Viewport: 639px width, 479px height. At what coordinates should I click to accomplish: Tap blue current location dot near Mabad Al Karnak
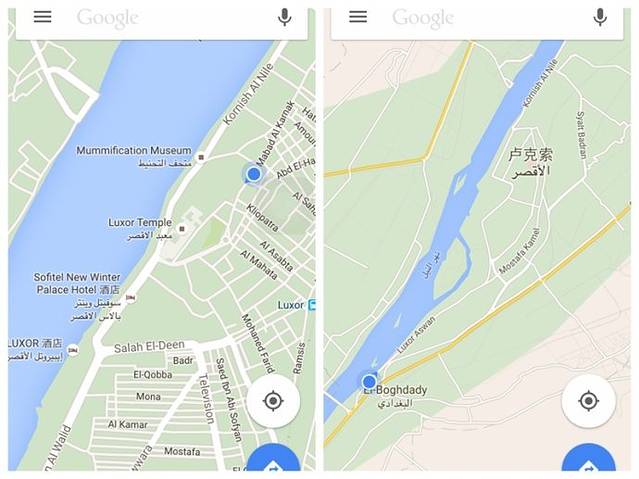point(253,174)
